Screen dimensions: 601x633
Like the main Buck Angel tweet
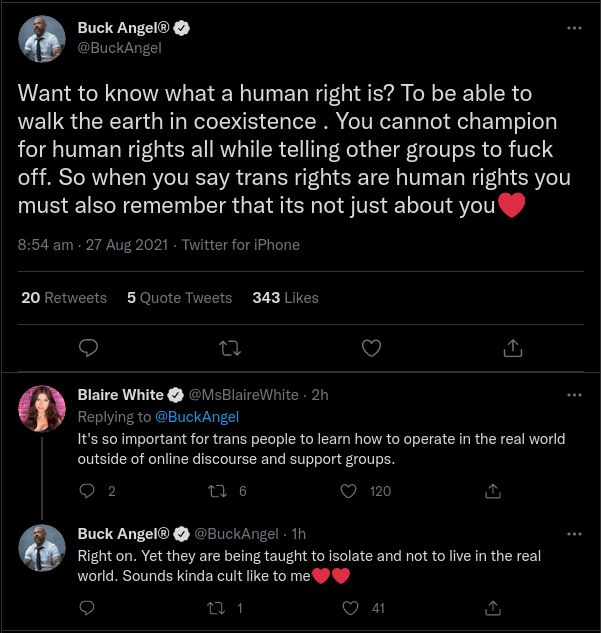(x=371, y=348)
